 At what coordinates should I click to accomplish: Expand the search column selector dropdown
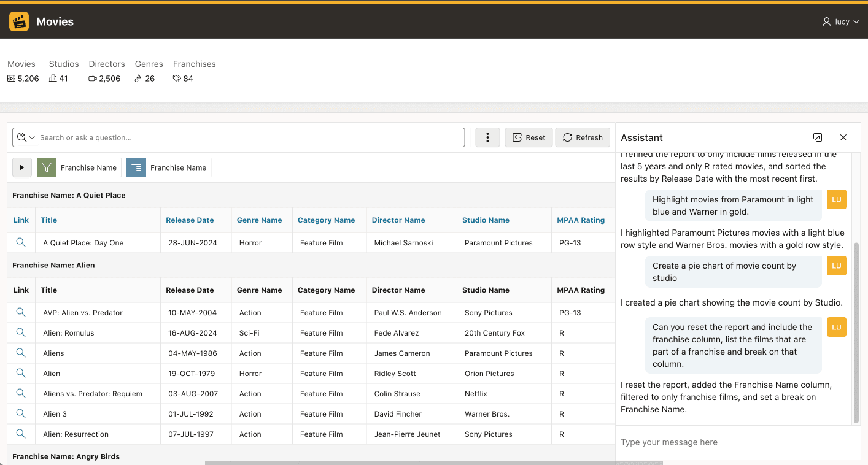point(26,137)
